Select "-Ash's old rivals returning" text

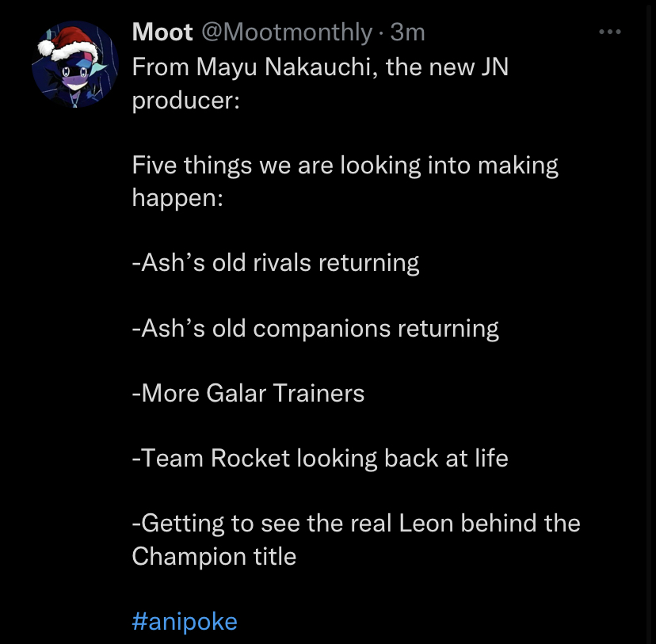(275, 263)
